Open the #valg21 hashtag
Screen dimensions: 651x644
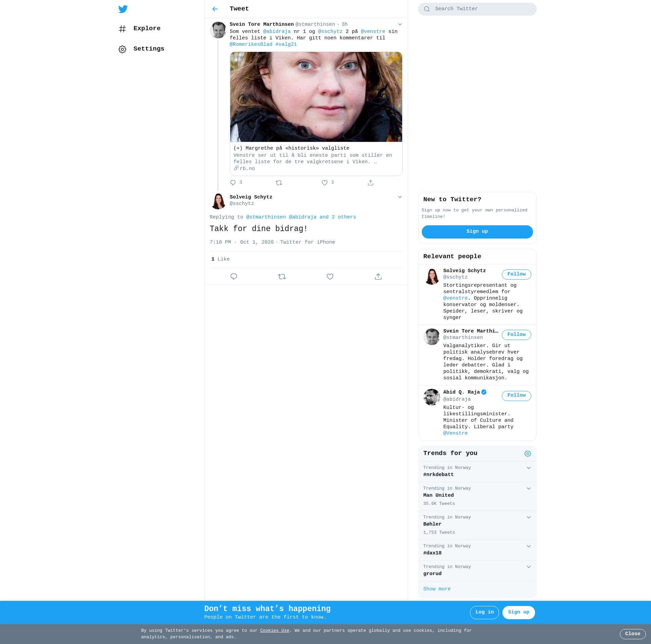coord(286,44)
